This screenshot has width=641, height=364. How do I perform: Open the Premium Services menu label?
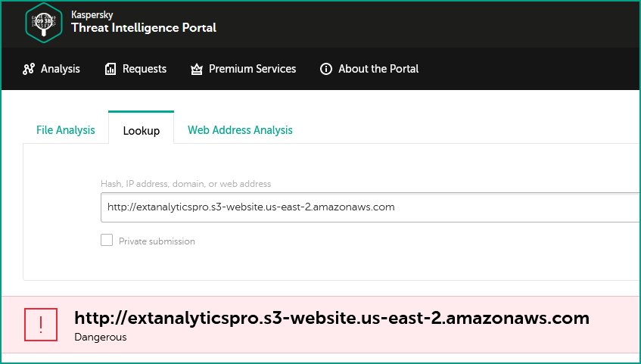(x=252, y=69)
